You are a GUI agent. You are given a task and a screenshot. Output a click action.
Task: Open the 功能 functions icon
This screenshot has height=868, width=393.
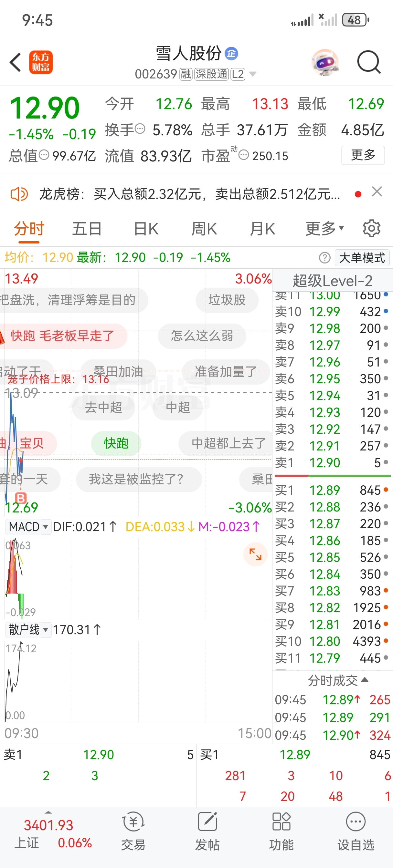[281, 831]
